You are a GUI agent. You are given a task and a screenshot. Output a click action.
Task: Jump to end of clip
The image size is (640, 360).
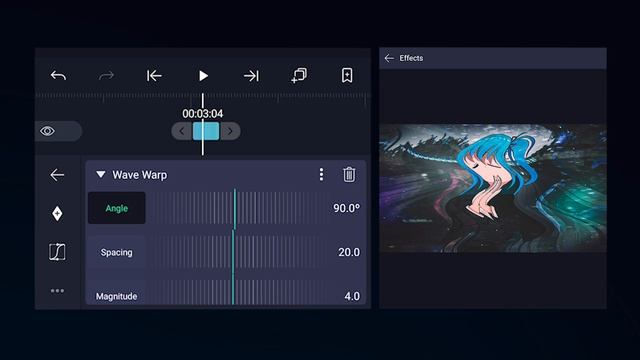[251, 76]
